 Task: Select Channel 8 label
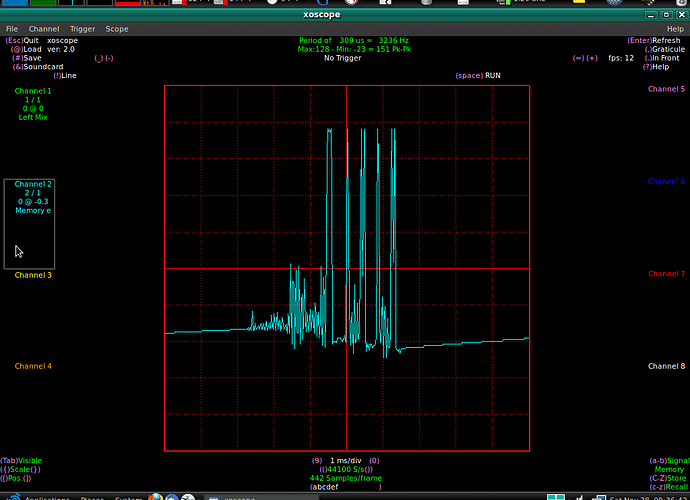[666, 366]
